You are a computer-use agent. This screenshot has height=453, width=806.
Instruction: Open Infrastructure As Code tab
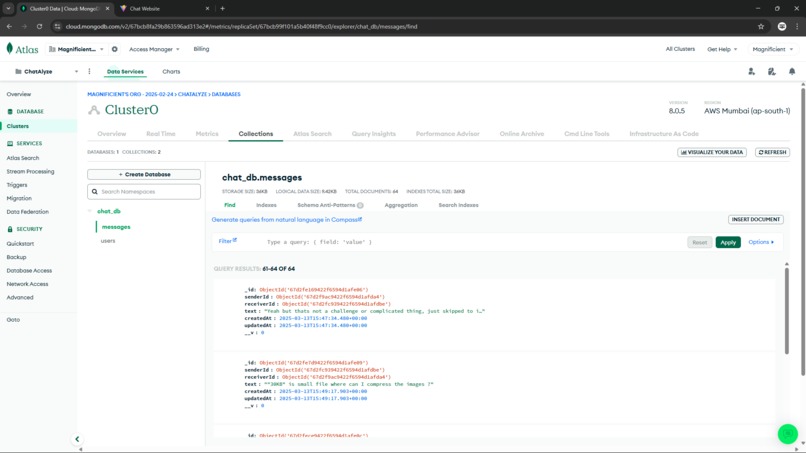pos(664,134)
